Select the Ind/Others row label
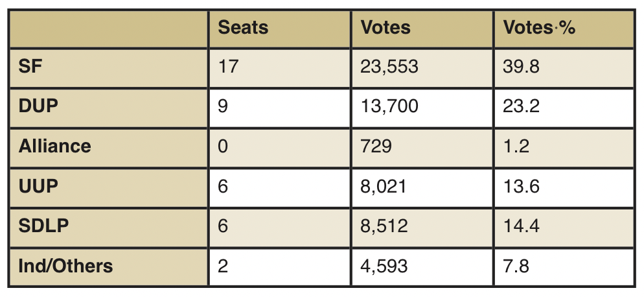The width and height of the screenshot is (644, 297). 65,266
